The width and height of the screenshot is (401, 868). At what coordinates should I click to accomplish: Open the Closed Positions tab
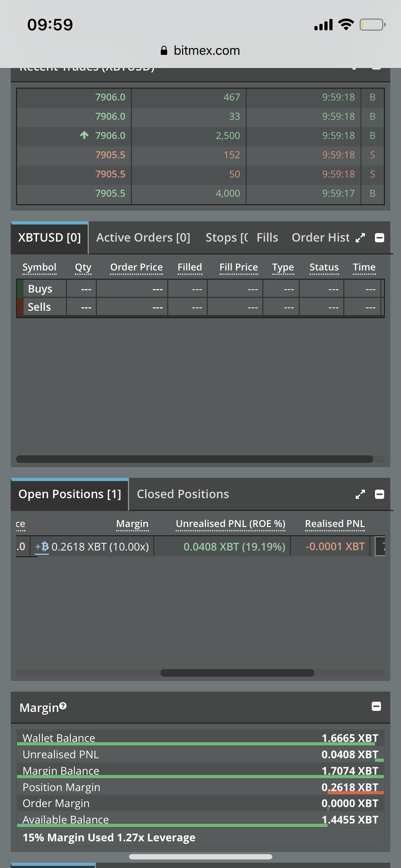coord(183,494)
